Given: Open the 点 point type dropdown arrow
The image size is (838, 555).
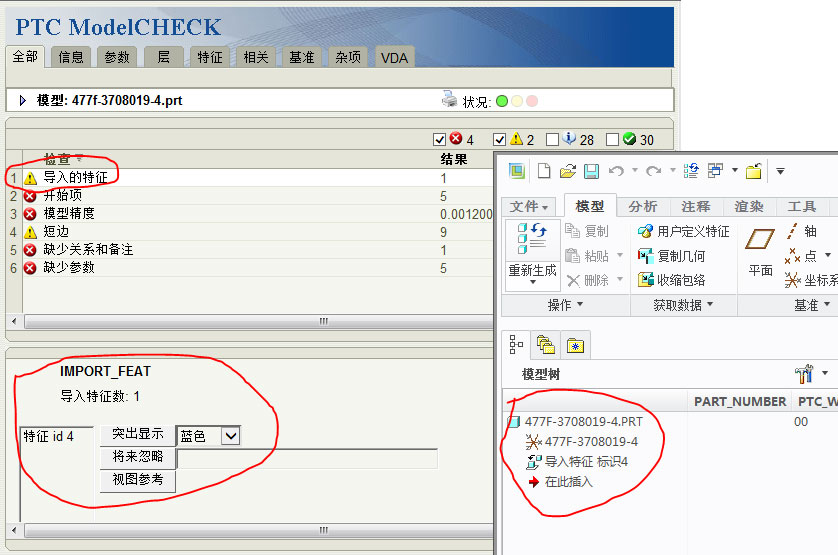Looking at the screenshot, I should pos(827,255).
